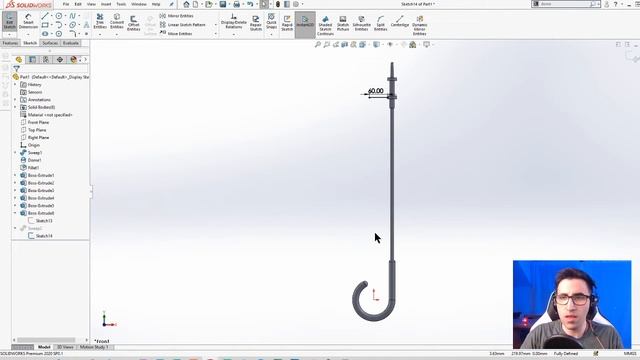Open the Linear Sketch Pattern dropdown arrow
This screenshot has width=640, height=360.
coord(216,25)
